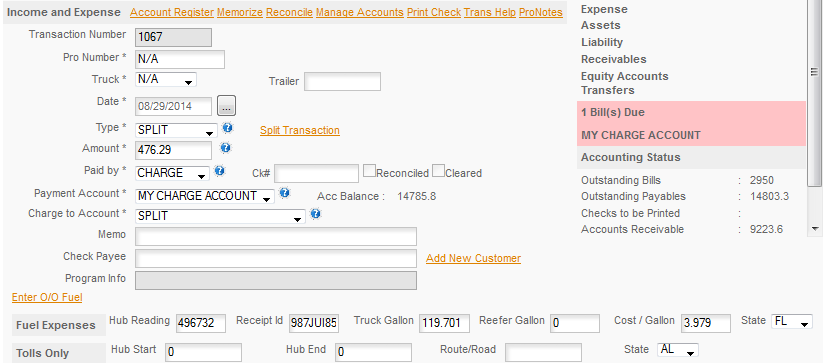Screen dimensions: 826x363
Task: Click the help icon beside Amount field
Action: [x=225, y=148]
